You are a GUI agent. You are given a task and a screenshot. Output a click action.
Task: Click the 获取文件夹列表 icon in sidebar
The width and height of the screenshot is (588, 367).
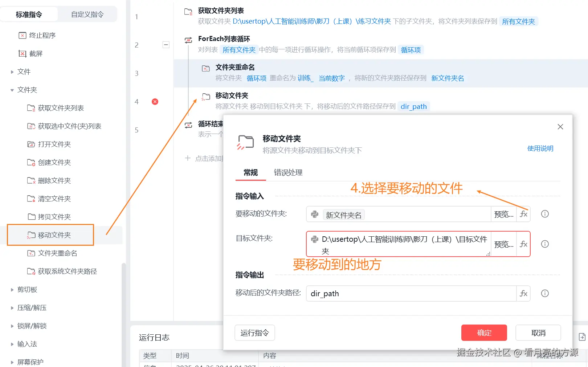tap(31, 108)
